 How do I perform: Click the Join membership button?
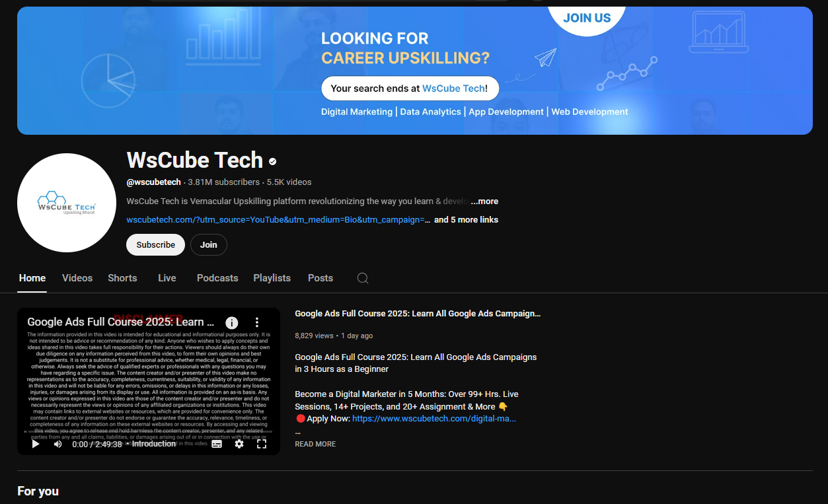(x=209, y=244)
